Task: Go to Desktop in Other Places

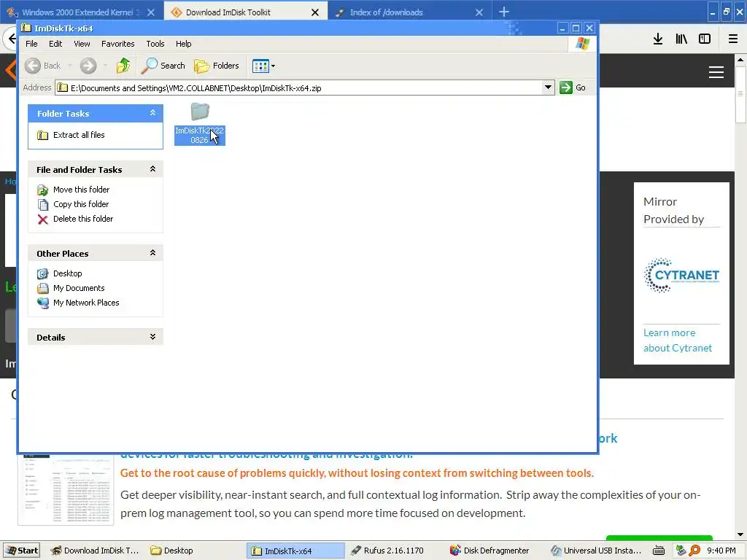Action: (x=68, y=273)
